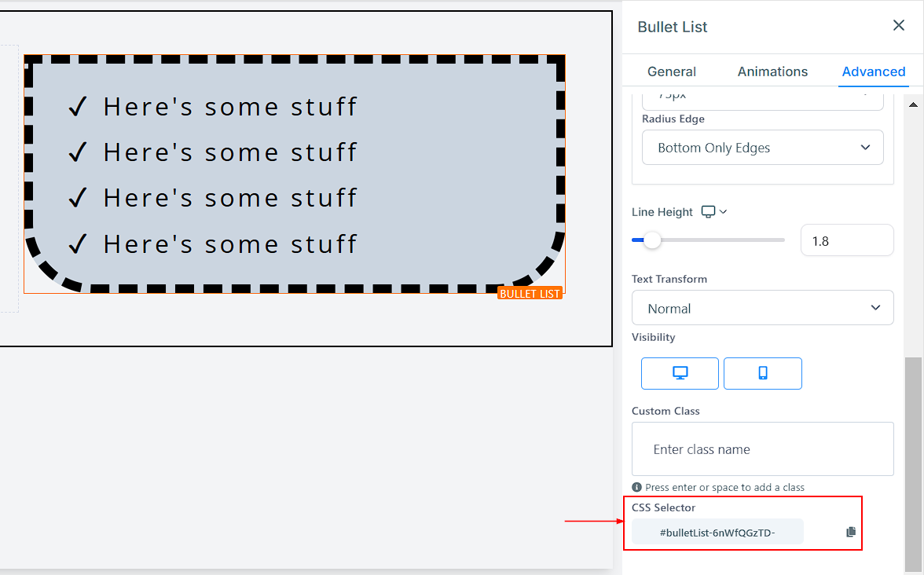Click the desktop icon beside Line Height
924x575 pixels.
[x=709, y=212]
